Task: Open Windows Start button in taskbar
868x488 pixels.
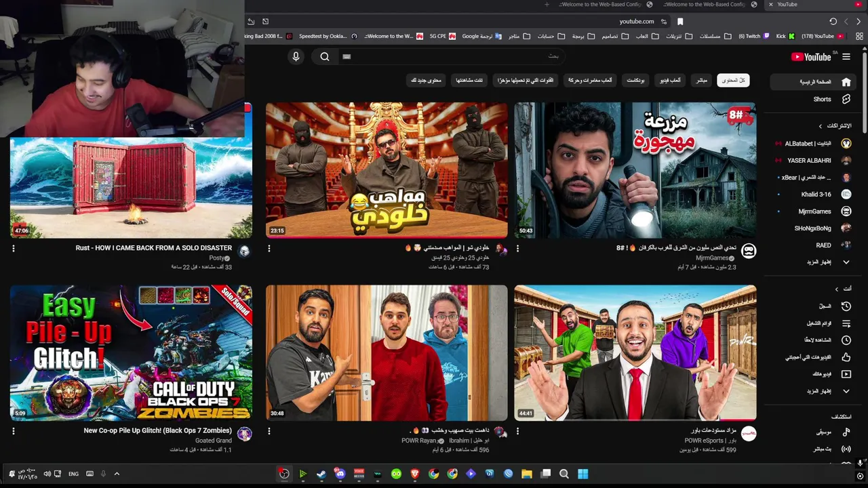Action: pyautogui.click(x=583, y=474)
